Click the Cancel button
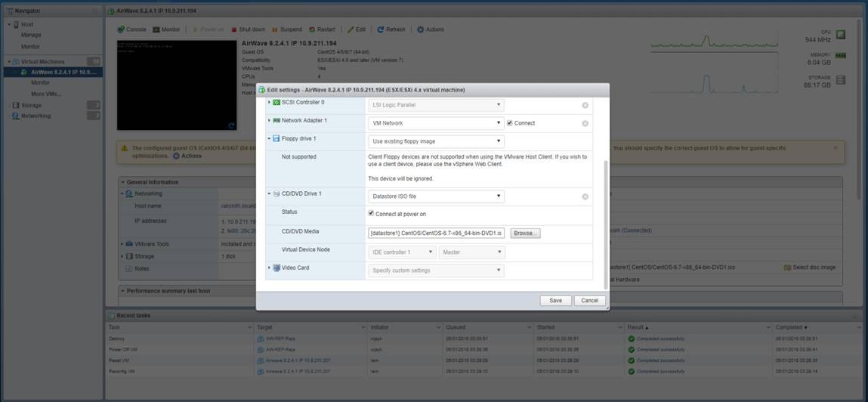 [x=589, y=300]
